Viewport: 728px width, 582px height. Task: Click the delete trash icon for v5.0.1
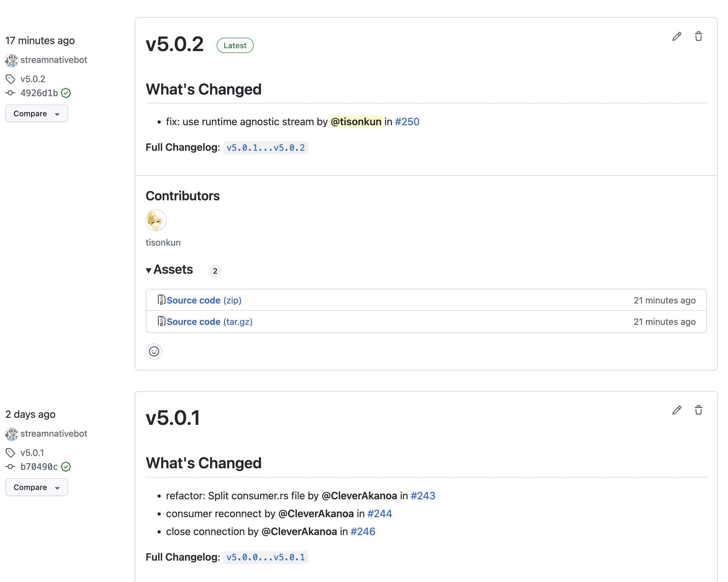tap(698, 410)
